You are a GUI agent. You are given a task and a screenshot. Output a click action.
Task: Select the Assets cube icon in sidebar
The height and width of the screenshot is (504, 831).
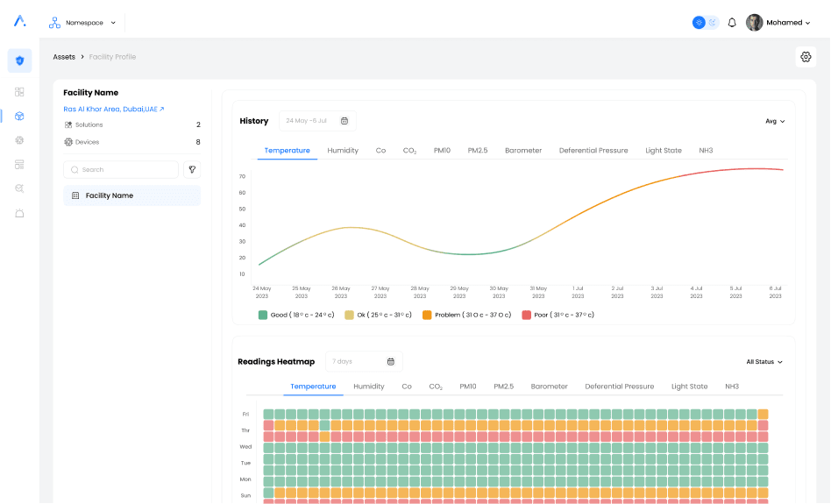19,116
